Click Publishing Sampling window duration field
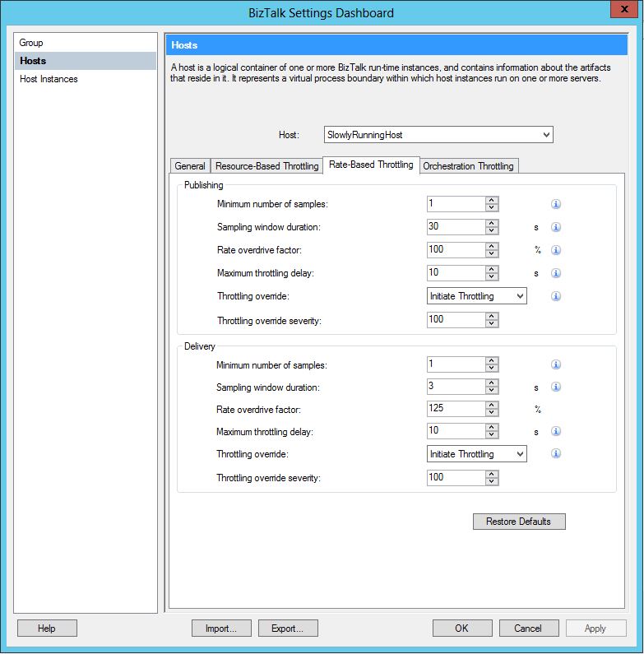The height and width of the screenshot is (654, 644). click(x=456, y=227)
